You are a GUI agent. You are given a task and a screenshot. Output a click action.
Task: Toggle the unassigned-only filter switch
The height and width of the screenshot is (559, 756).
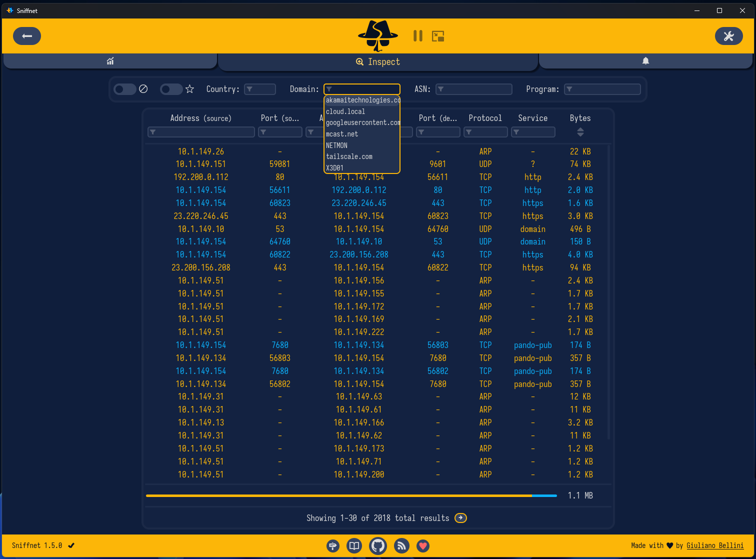[125, 89]
